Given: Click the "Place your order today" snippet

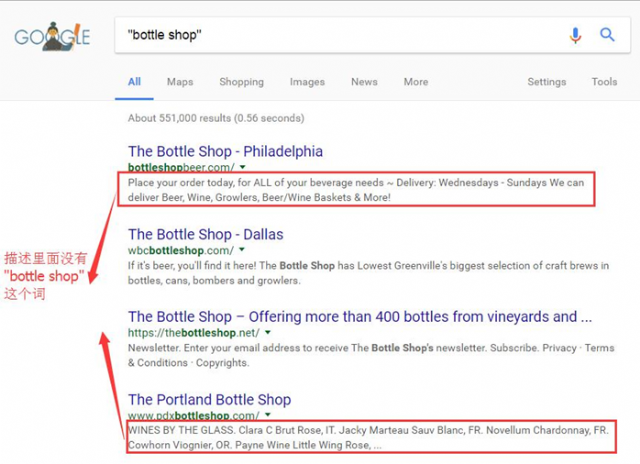Looking at the screenshot, I should pos(356,190).
